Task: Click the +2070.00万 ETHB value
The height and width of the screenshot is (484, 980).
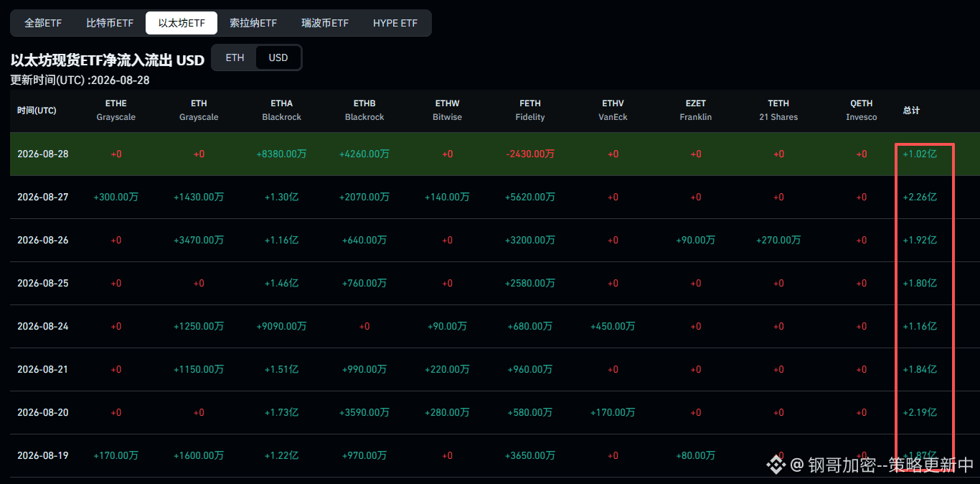Action: click(x=364, y=197)
